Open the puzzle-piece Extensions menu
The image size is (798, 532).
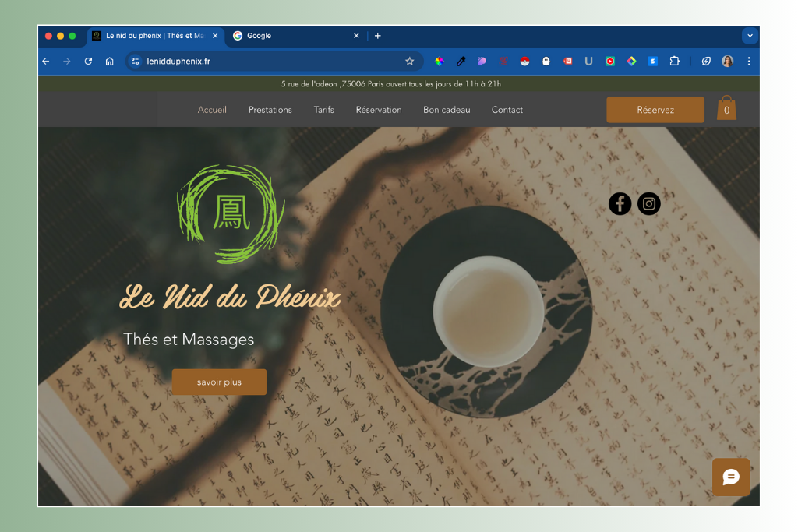tap(674, 61)
